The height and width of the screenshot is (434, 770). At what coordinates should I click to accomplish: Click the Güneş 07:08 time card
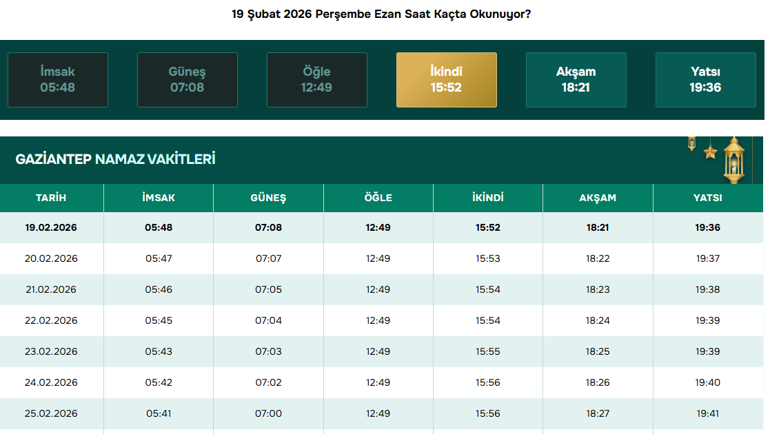pyautogui.click(x=187, y=80)
